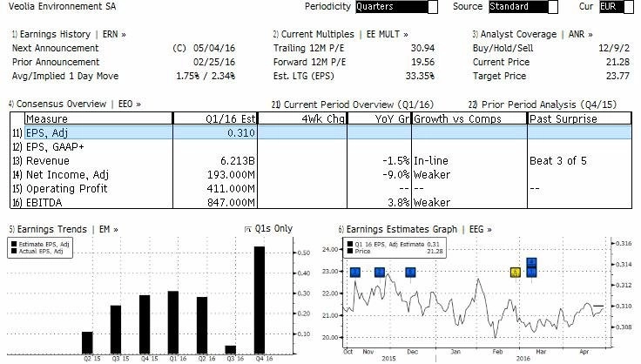Click the Q2 16 bar in Earnings Trends

pyautogui.click(x=202, y=325)
